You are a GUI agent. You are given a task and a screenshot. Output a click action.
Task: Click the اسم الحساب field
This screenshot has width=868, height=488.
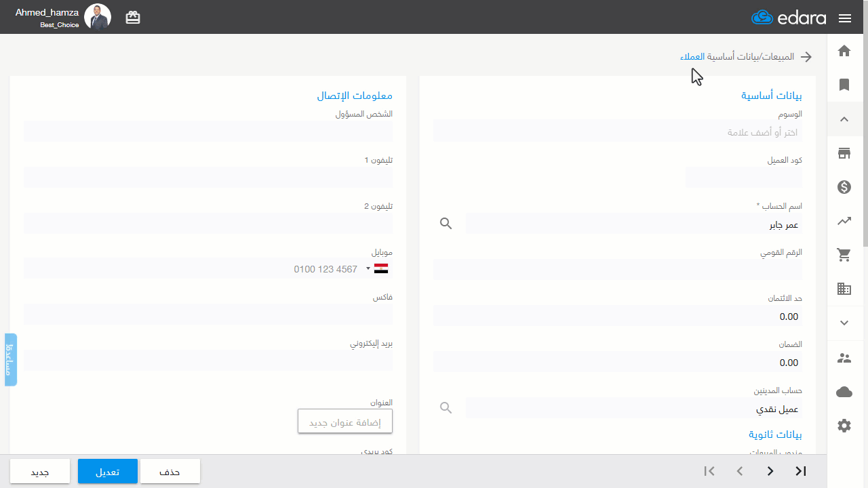point(633,224)
